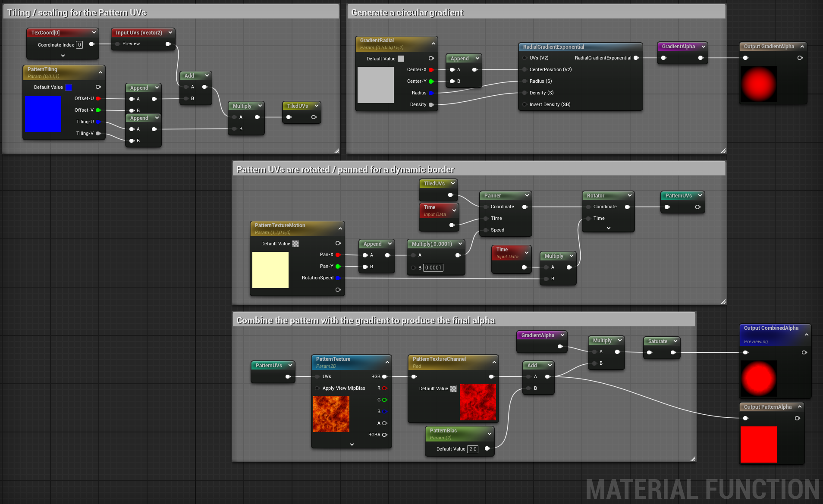This screenshot has width=823, height=504.
Task: Click the Radius input pin on RadialGradientExponential
Action: pyautogui.click(x=524, y=81)
